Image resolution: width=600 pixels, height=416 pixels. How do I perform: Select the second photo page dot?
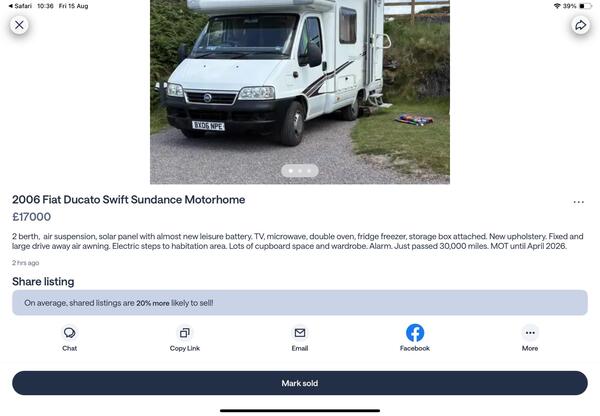pyautogui.click(x=300, y=171)
